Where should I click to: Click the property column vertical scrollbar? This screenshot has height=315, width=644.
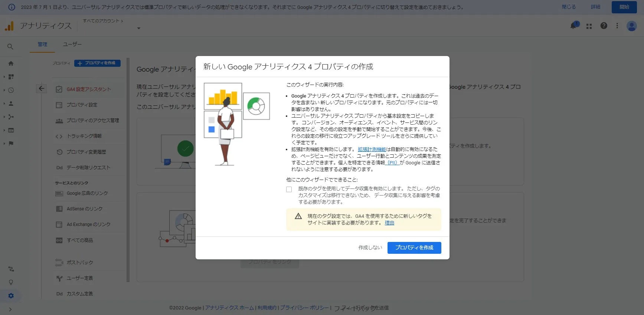128,170
